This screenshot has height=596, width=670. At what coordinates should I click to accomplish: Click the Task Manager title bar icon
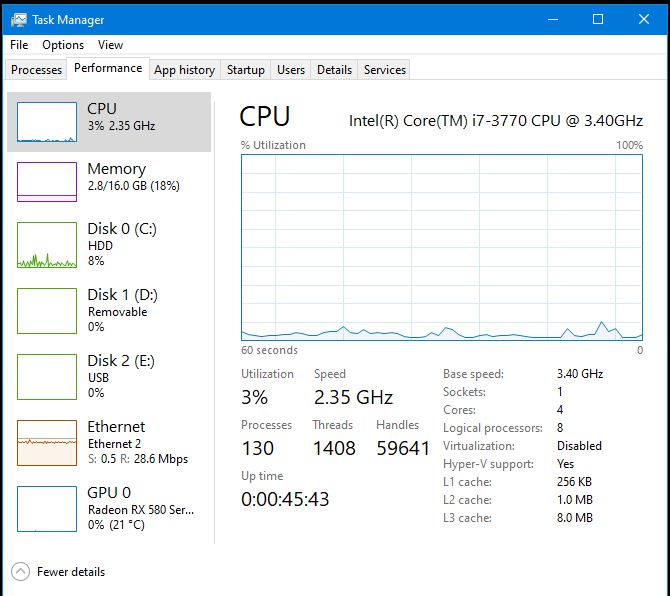point(20,19)
